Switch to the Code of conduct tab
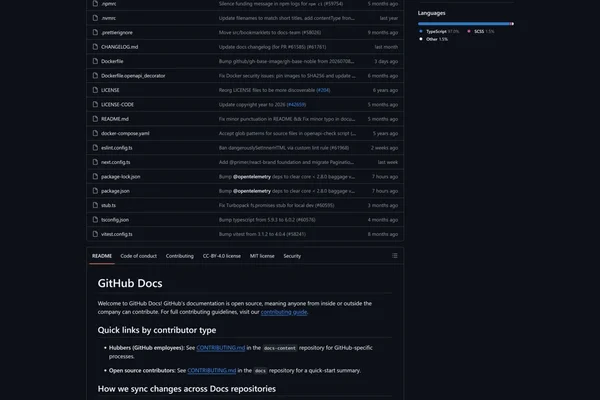This screenshot has height=400, width=600. tap(139, 256)
